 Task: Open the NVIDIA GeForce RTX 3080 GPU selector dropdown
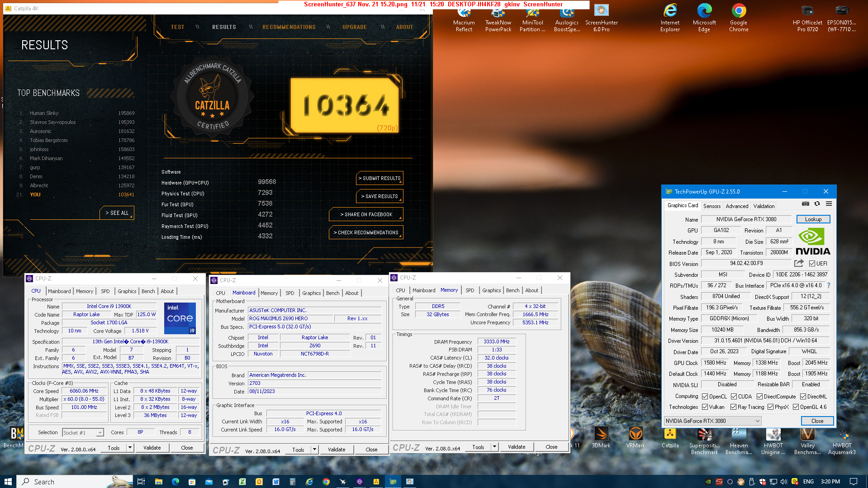point(712,421)
